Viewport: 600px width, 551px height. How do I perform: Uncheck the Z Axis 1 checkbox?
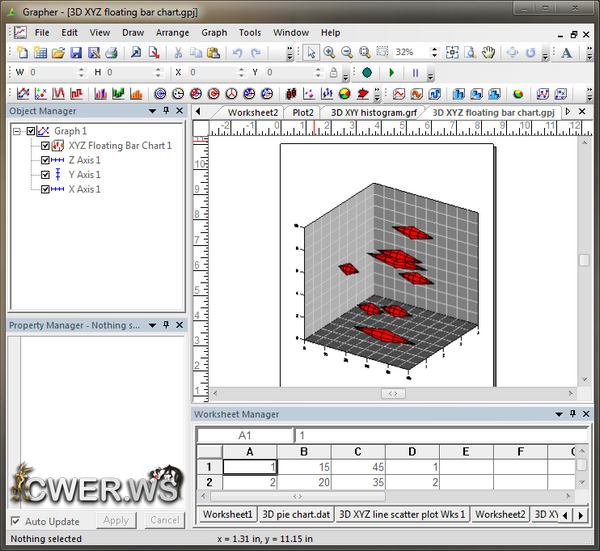click(46, 160)
